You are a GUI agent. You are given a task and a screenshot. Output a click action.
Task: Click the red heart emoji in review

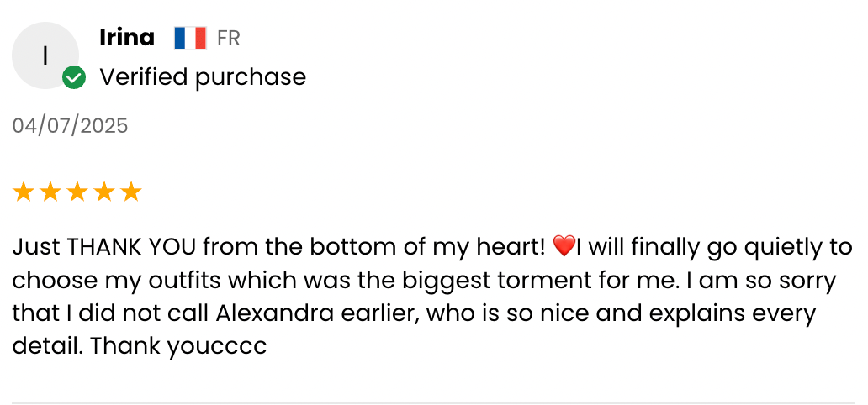tap(564, 247)
